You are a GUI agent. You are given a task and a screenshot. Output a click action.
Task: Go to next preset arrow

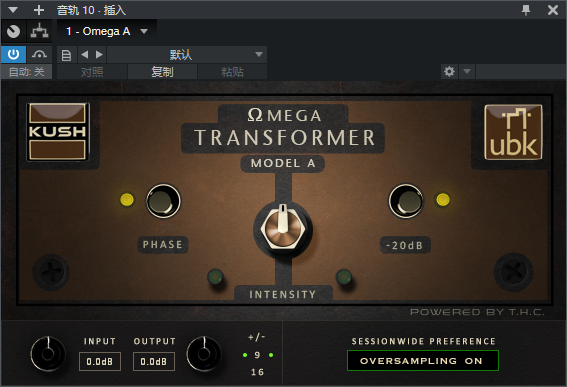click(x=99, y=55)
